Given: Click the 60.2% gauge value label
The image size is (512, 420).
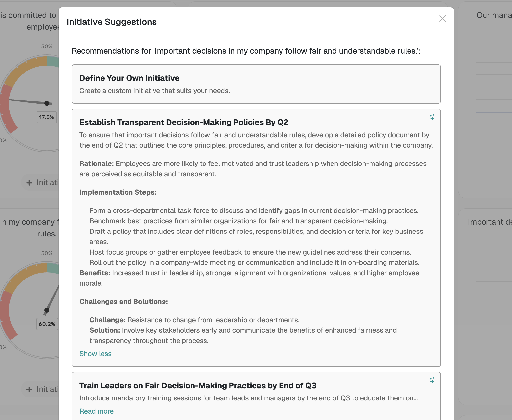Looking at the screenshot, I should point(47,324).
